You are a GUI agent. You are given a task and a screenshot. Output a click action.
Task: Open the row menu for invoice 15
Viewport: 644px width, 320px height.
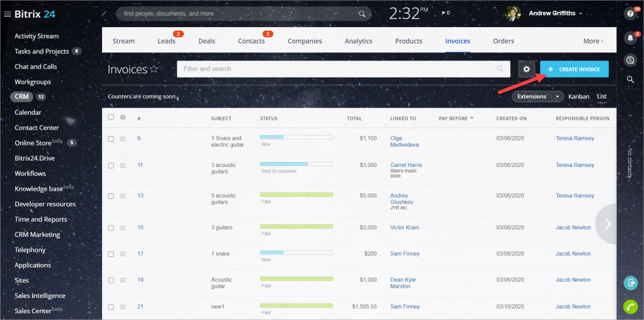click(x=123, y=227)
